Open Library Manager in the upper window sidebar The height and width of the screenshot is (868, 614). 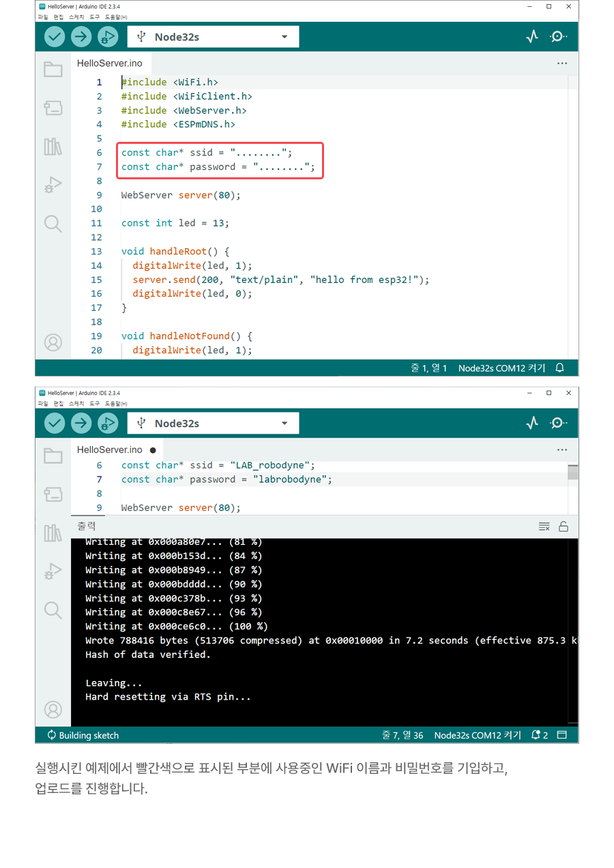coord(53,147)
